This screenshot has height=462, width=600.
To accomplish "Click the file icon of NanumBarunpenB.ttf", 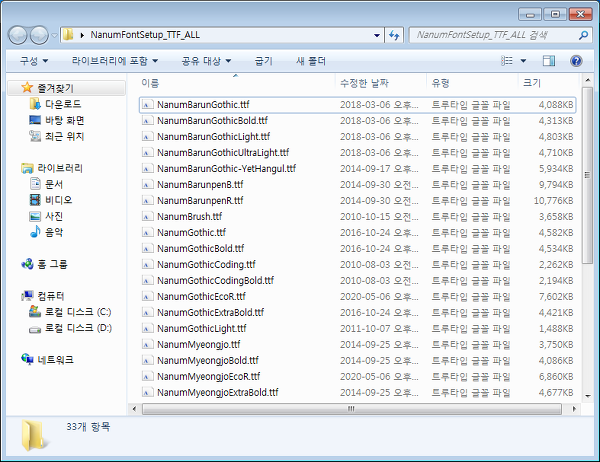I will [148, 184].
